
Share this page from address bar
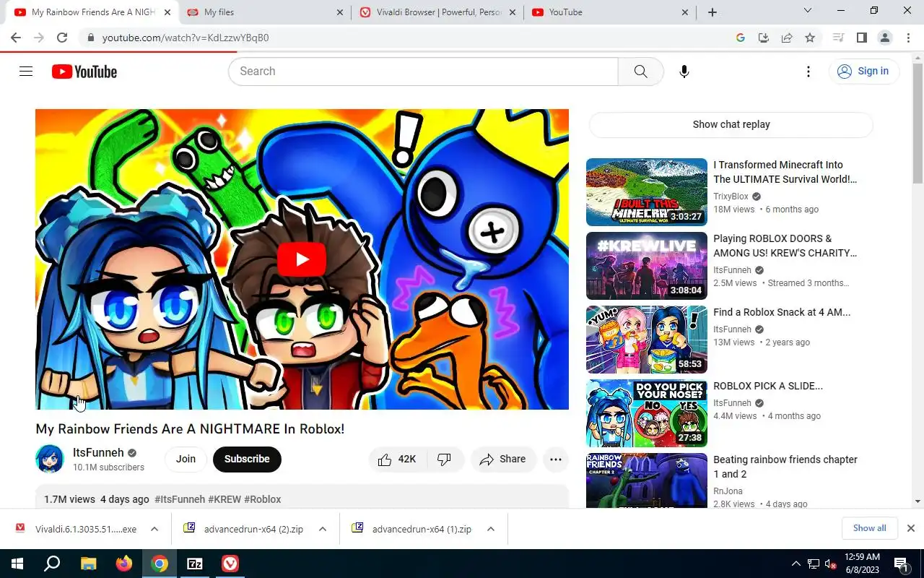(x=787, y=38)
